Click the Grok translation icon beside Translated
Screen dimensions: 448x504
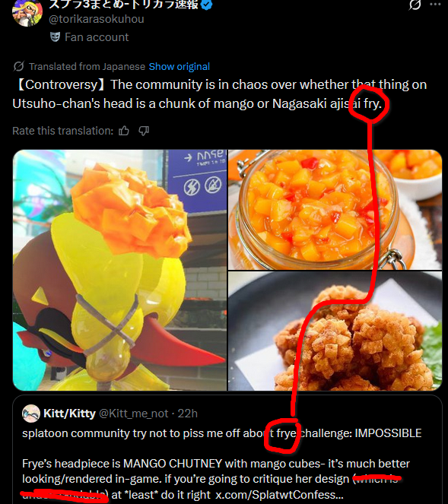[19, 67]
